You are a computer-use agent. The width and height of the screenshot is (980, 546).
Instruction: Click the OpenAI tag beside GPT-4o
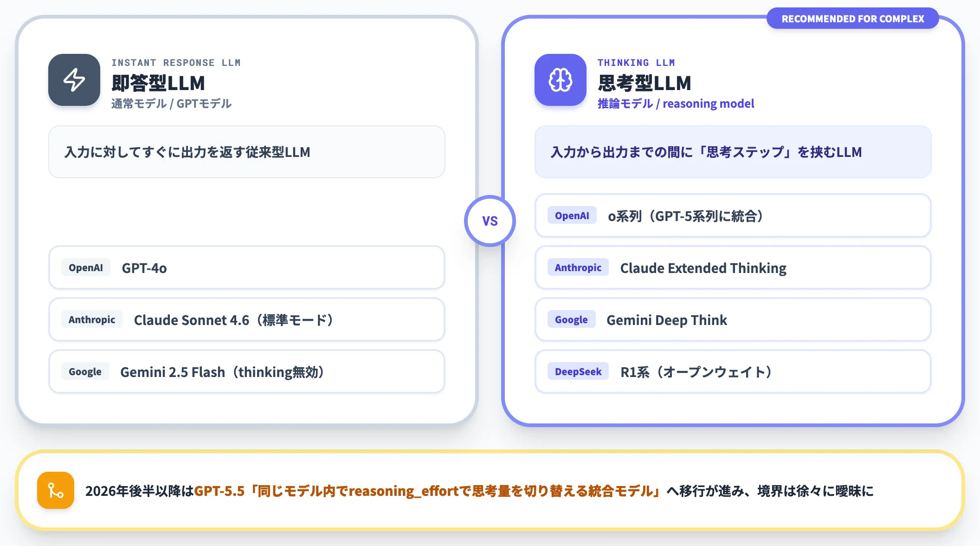pos(86,267)
